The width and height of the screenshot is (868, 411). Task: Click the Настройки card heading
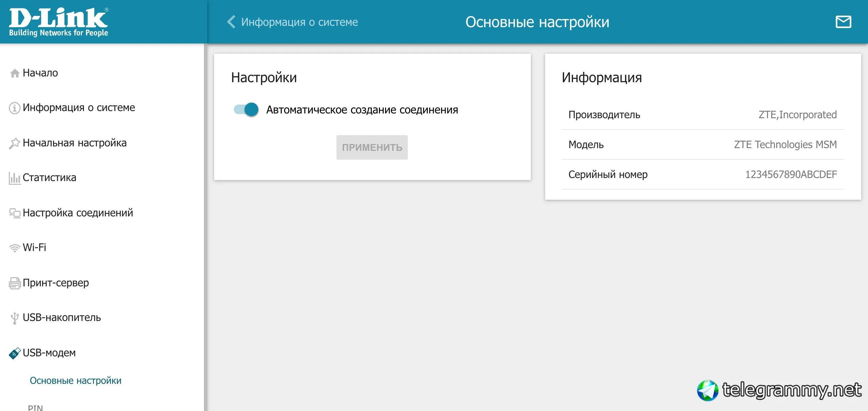[x=264, y=78]
